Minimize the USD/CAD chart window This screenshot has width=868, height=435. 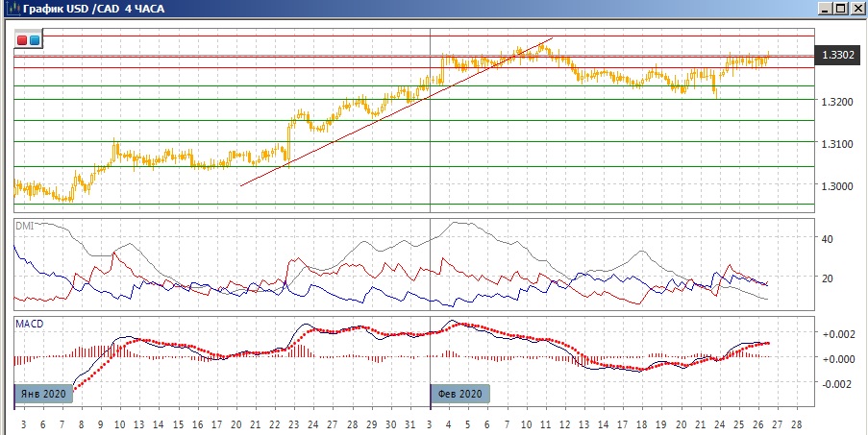point(825,9)
